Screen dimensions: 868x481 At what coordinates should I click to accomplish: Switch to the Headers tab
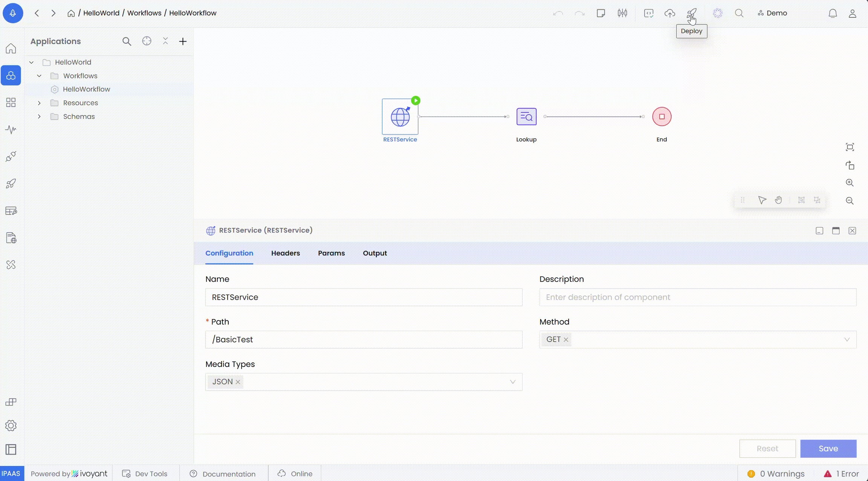coord(286,253)
